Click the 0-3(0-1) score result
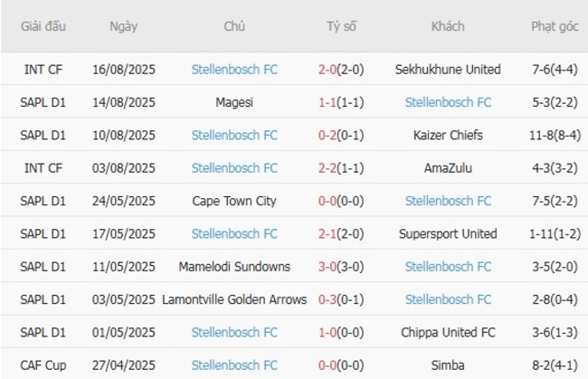The height and width of the screenshot is (379, 588). [341, 299]
